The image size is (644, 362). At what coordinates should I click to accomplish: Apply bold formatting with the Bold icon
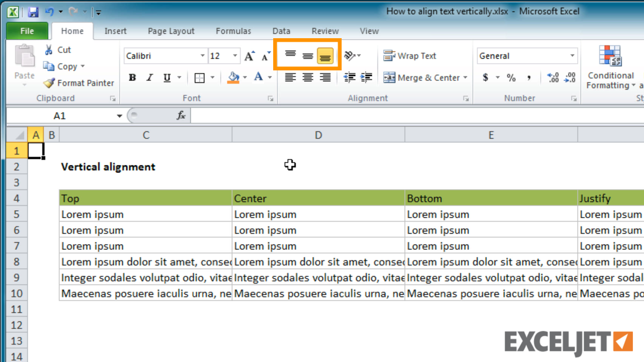pyautogui.click(x=132, y=77)
